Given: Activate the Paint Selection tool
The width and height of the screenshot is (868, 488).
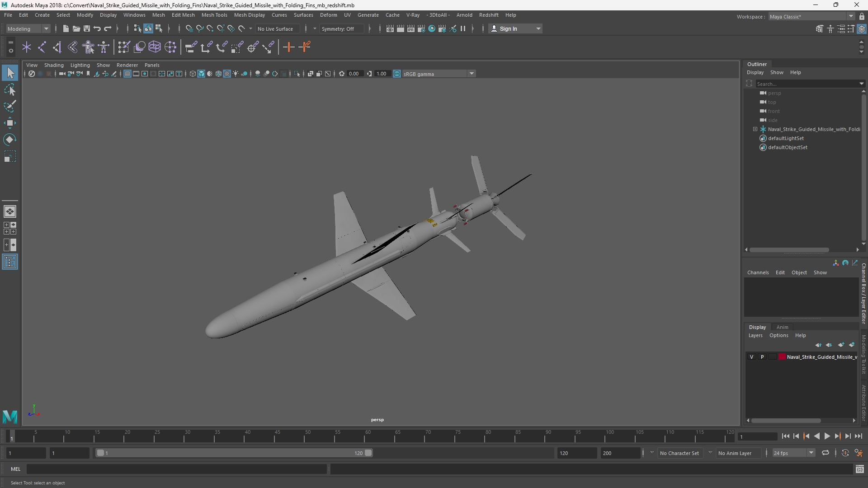Looking at the screenshot, I should pyautogui.click(x=10, y=107).
